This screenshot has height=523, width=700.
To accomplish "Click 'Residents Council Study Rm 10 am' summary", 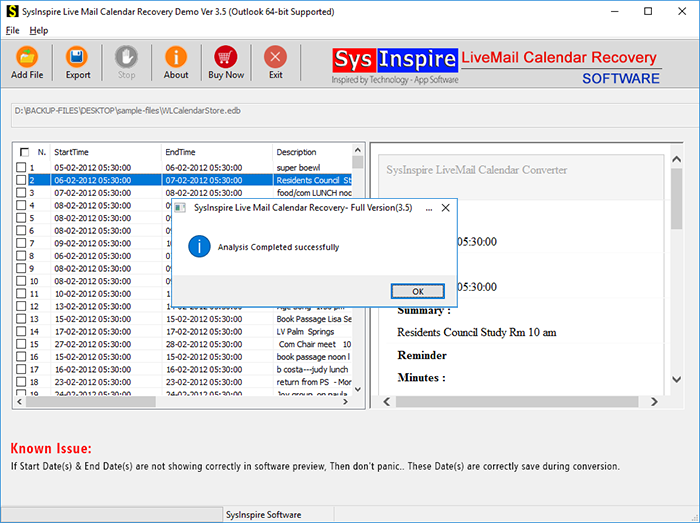I will (477, 332).
